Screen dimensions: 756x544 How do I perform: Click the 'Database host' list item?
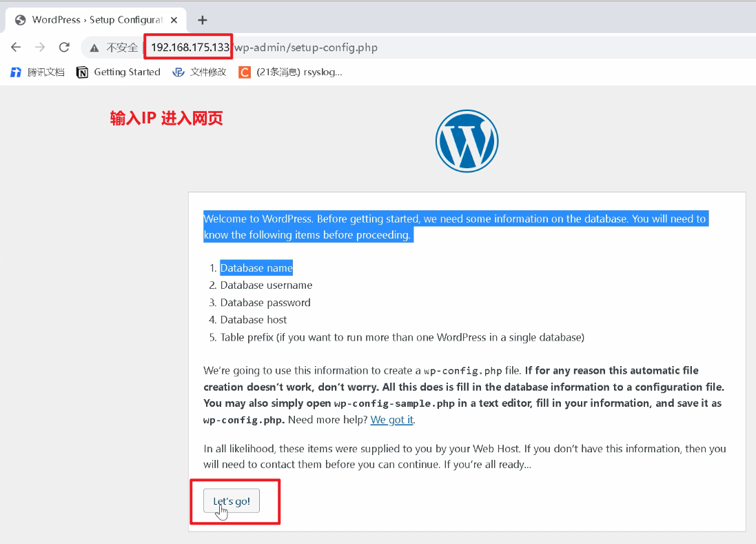[254, 320]
